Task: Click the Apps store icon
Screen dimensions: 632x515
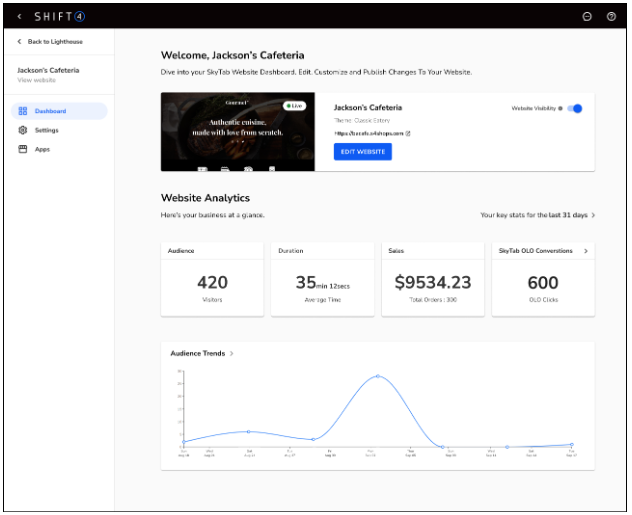Action: tap(23, 149)
